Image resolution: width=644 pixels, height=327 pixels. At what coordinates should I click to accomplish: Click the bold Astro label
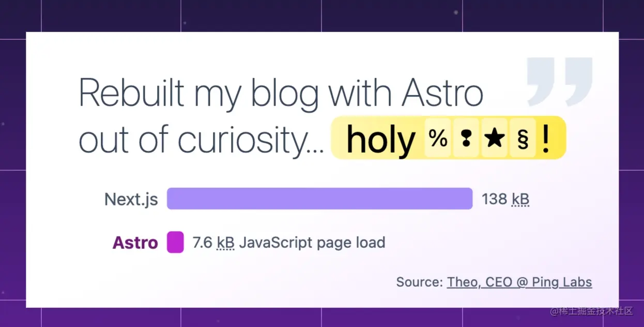coord(135,243)
